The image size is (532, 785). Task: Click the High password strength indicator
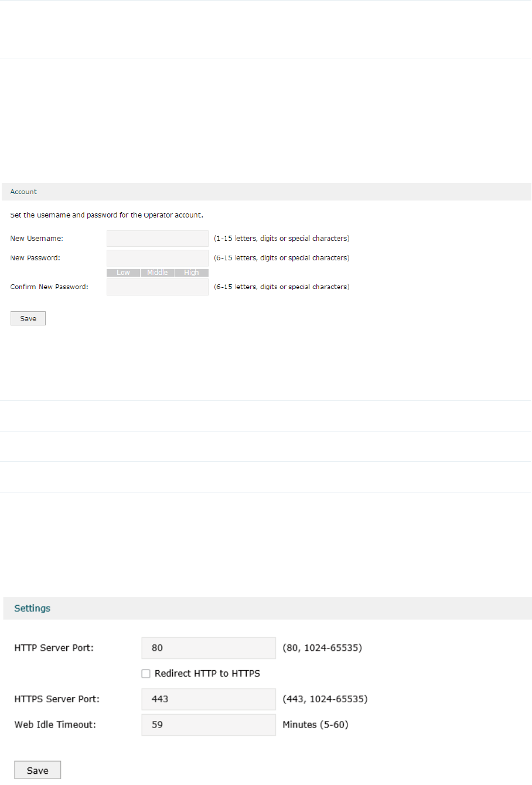(x=192, y=273)
